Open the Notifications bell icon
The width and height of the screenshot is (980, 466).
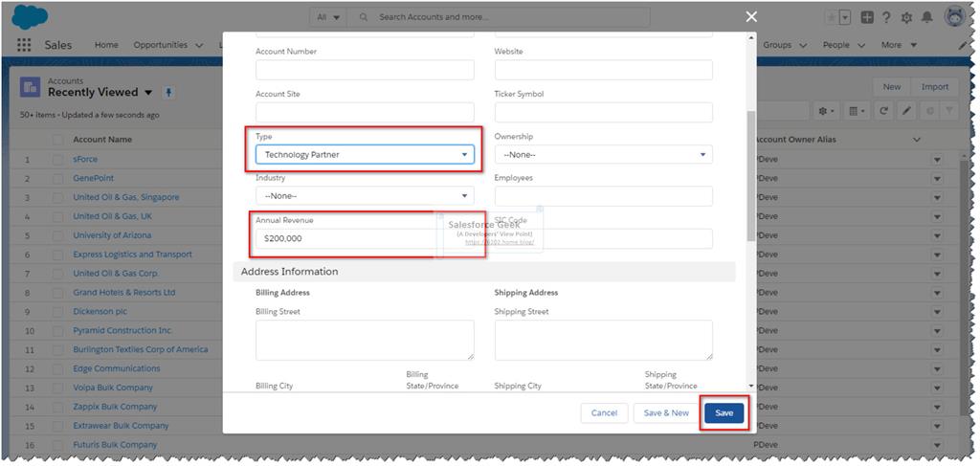927,17
